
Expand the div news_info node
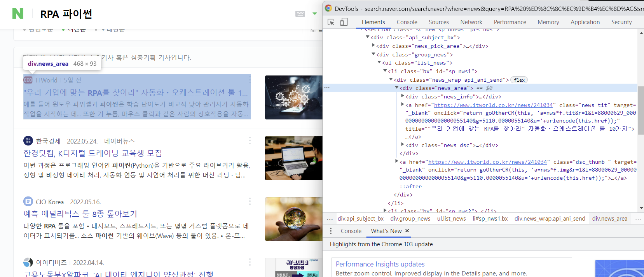point(402,96)
